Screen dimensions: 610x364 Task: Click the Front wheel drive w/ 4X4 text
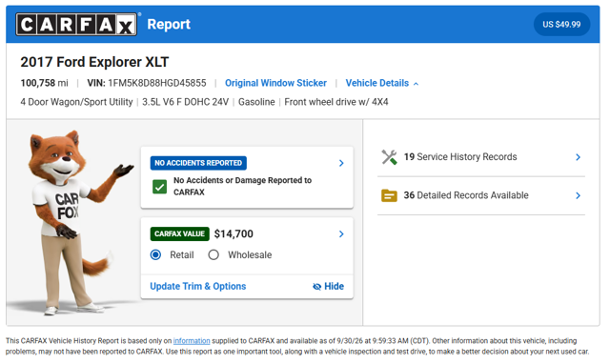tap(336, 102)
